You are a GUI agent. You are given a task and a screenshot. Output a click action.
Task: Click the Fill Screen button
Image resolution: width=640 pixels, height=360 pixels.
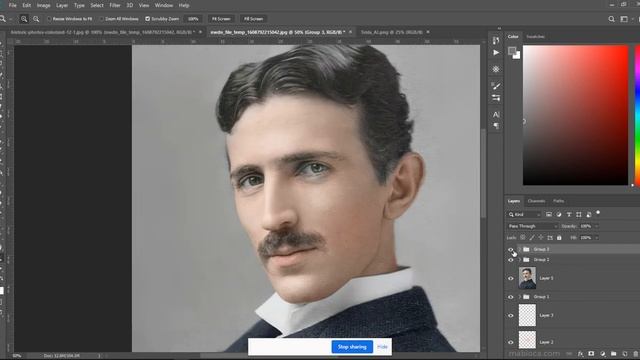pos(253,19)
